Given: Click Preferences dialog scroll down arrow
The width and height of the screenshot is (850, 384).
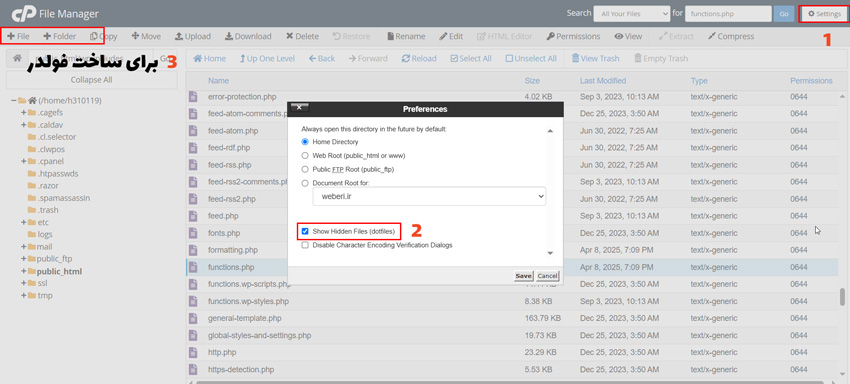Looking at the screenshot, I should click(x=550, y=253).
